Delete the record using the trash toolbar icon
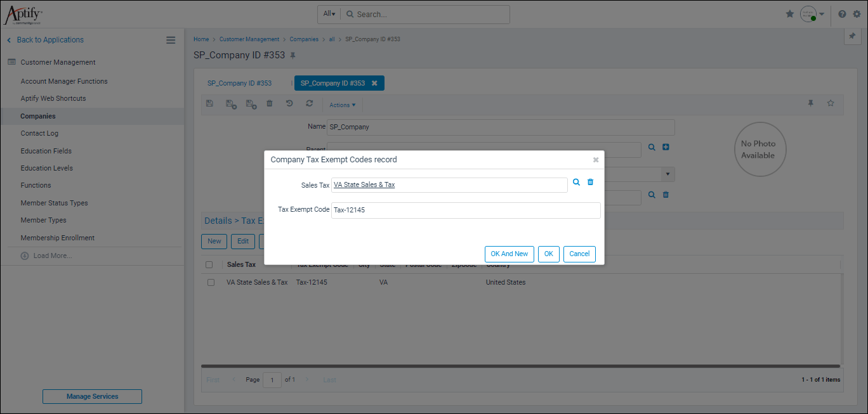Image resolution: width=868 pixels, height=414 pixels. [269, 103]
